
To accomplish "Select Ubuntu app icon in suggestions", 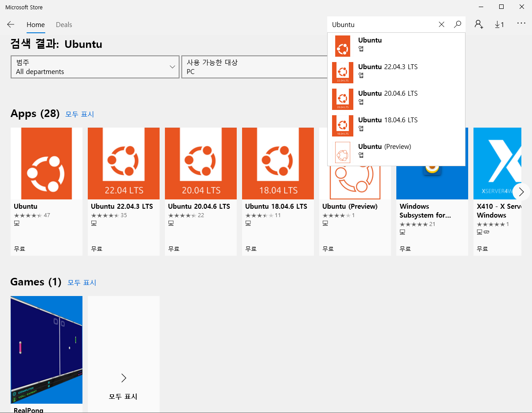I will point(343,46).
